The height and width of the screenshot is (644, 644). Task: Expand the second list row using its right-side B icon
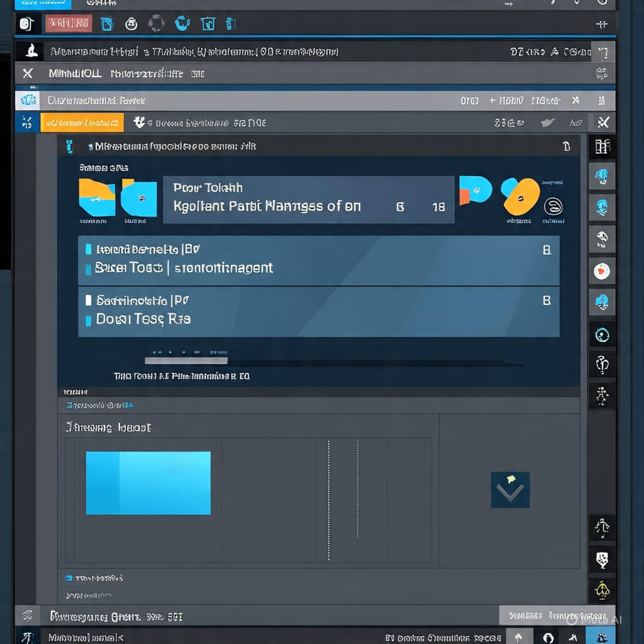coord(546,300)
